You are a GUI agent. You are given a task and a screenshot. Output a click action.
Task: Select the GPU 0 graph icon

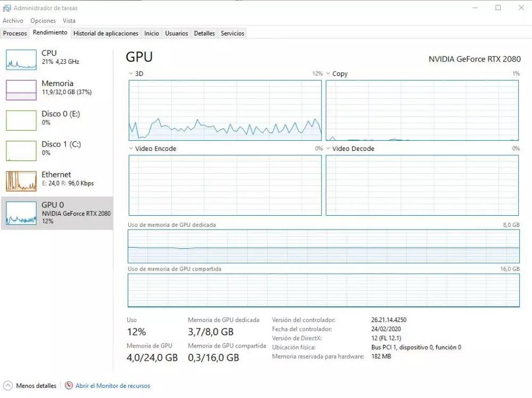pyautogui.click(x=21, y=213)
